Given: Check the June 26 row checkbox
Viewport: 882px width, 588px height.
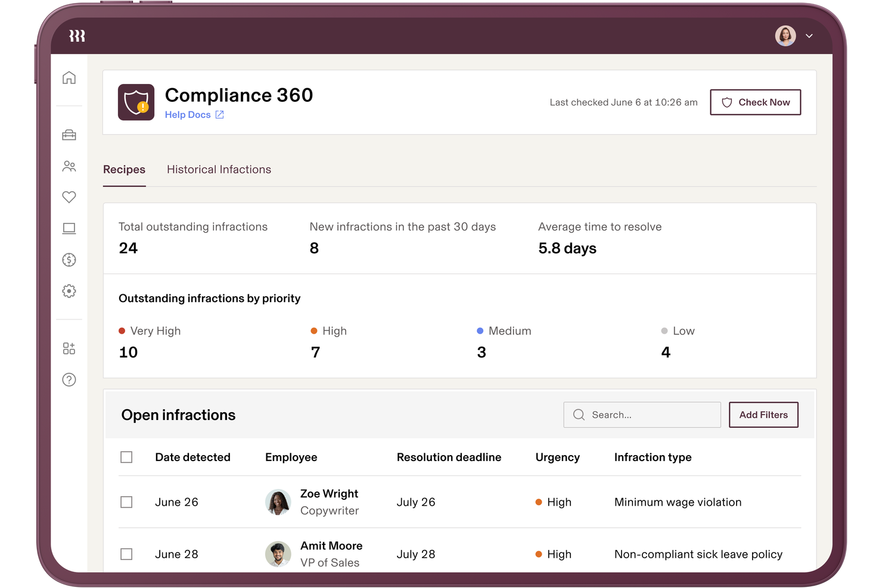Looking at the screenshot, I should (126, 502).
